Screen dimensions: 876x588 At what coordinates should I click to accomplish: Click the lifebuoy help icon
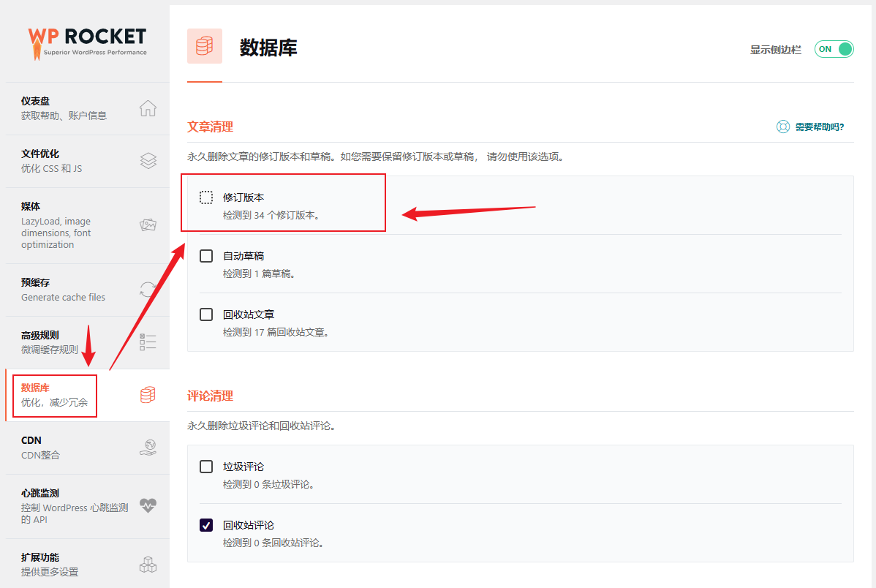click(x=783, y=127)
